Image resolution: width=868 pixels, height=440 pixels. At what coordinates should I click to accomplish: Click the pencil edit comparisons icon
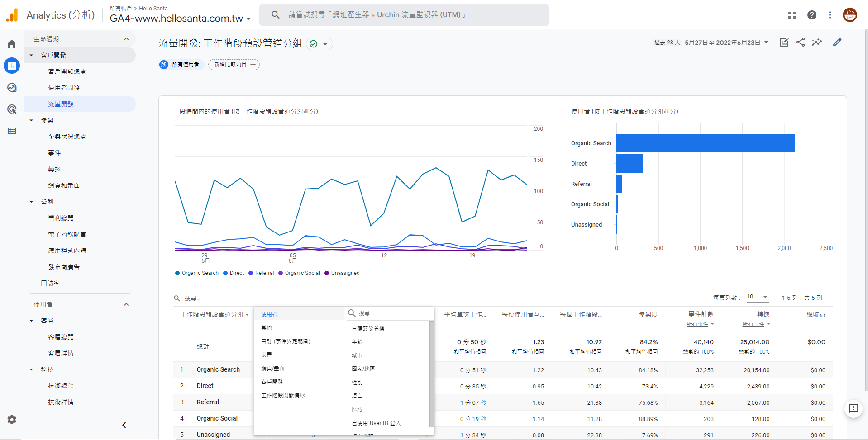[x=837, y=42]
